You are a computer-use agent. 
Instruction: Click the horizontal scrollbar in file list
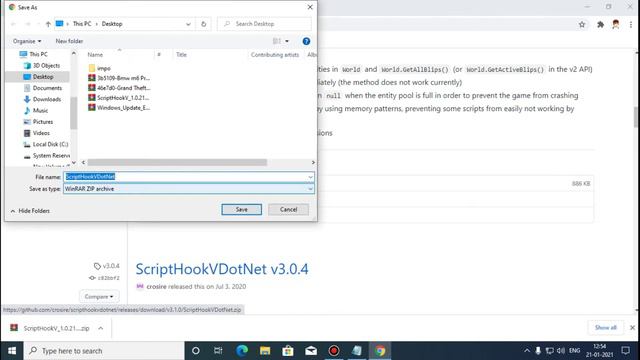177,162
